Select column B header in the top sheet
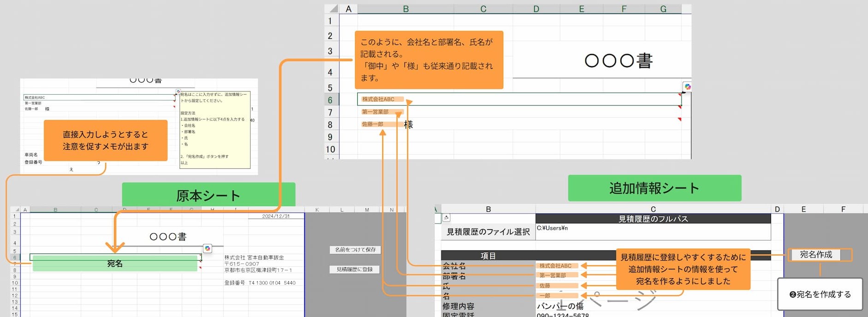 point(405,9)
